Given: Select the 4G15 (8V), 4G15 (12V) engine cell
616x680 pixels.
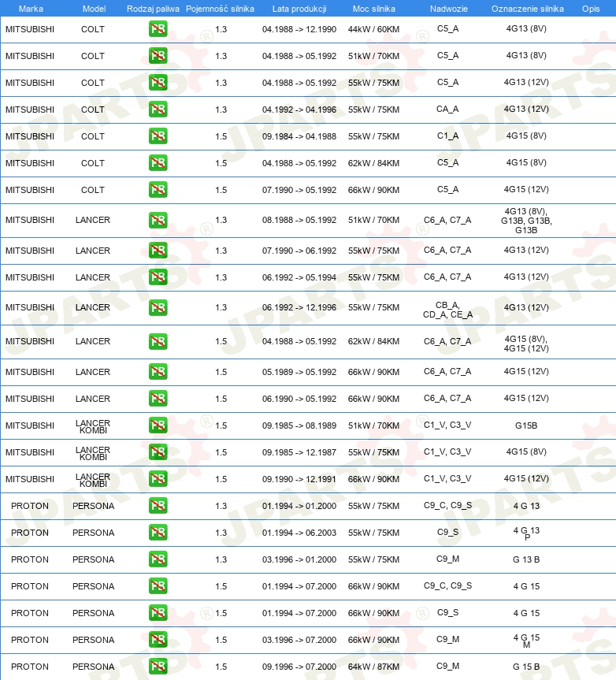Looking at the screenshot, I should point(526,344).
